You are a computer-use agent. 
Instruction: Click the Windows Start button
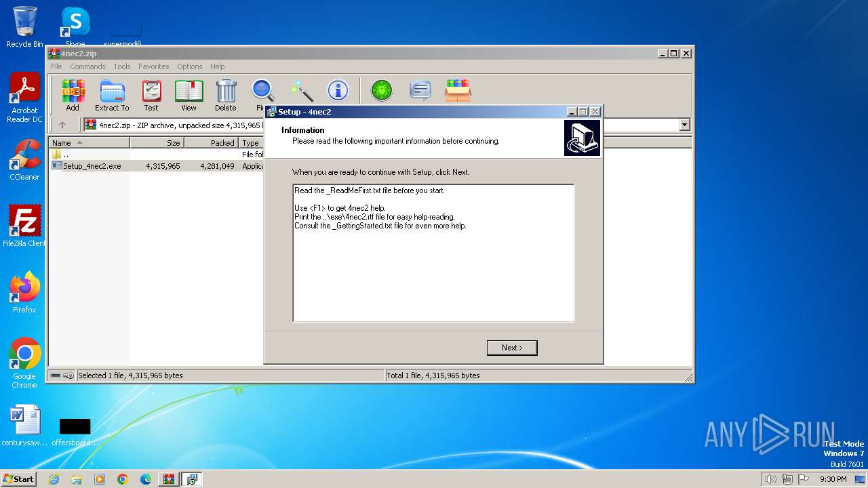pyautogui.click(x=18, y=479)
